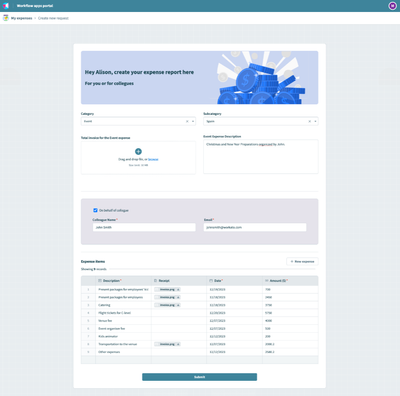Go to My expenses breadcrumb link
This screenshot has height=396, width=400.
[x=22, y=18]
